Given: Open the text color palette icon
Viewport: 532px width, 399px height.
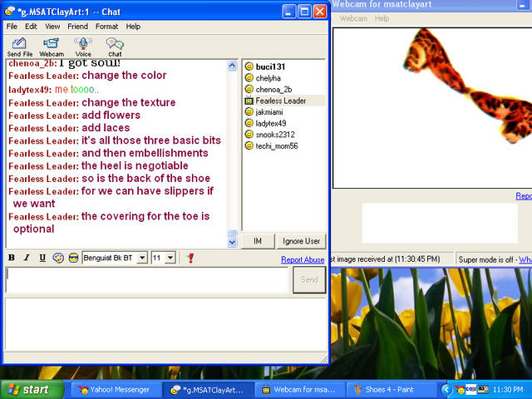Looking at the screenshot, I should coord(58,258).
